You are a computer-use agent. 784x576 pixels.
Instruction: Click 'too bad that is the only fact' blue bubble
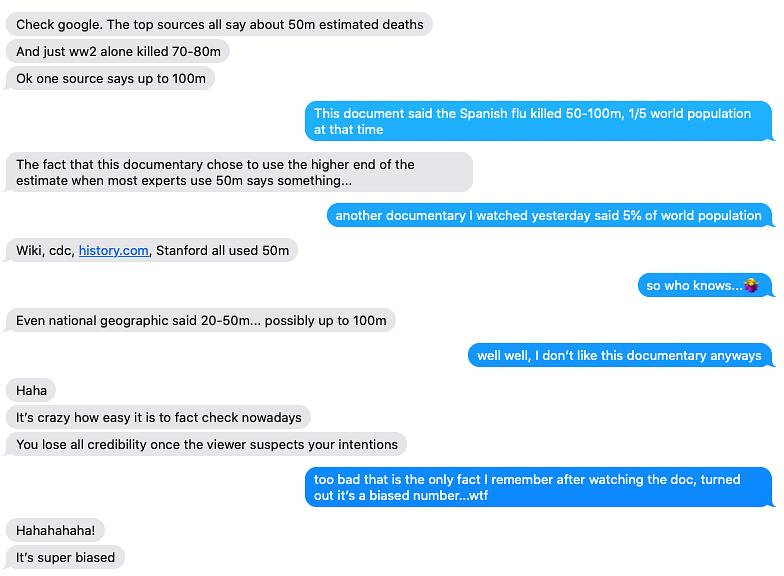pos(539,488)
